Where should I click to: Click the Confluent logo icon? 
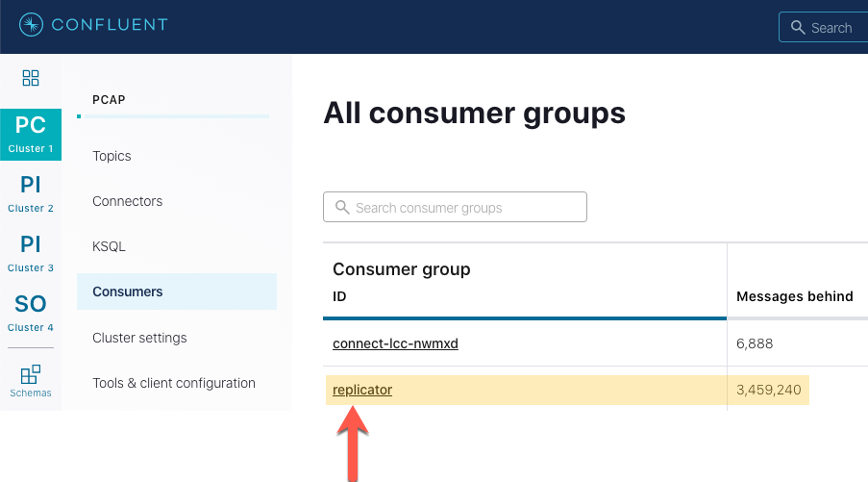31,25
